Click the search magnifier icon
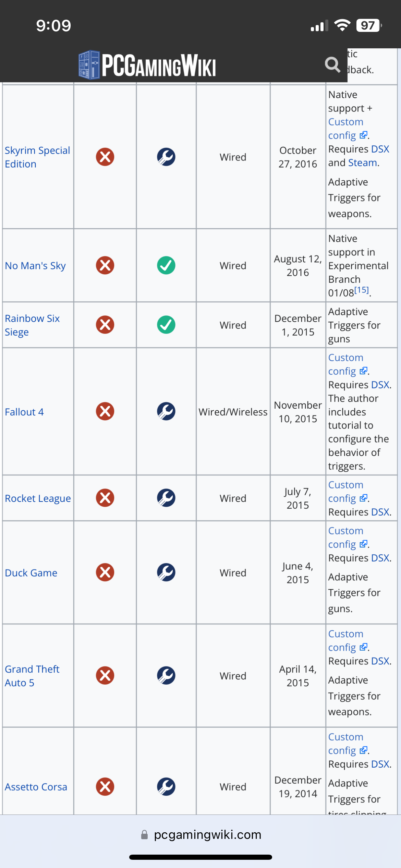 click(x=332, y=64)
